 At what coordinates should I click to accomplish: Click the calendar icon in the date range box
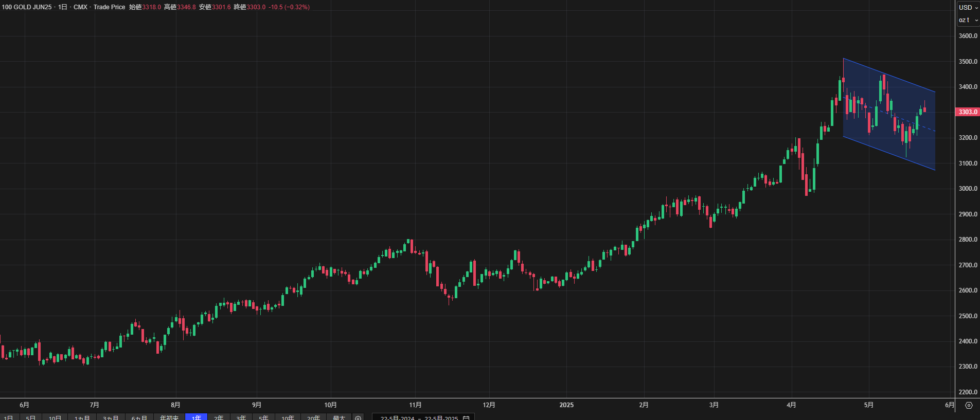(466, 417)
